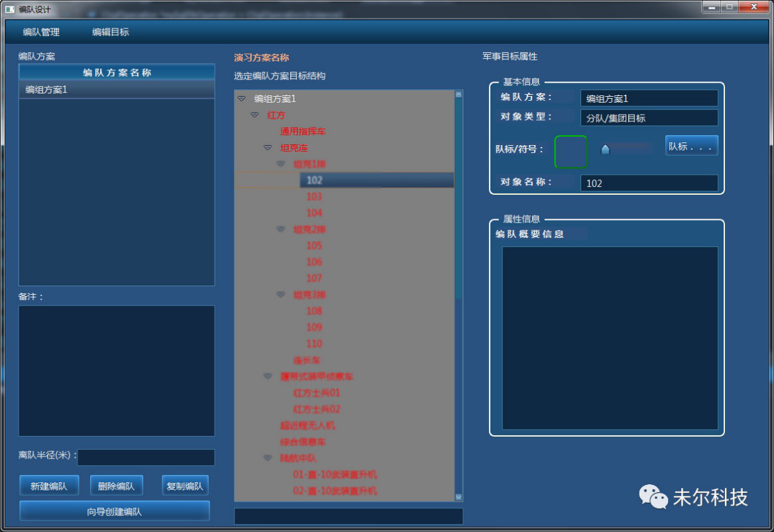Click the scroll-up arrow of the tree list
The image size is (774, 532).
click(459, 94)
